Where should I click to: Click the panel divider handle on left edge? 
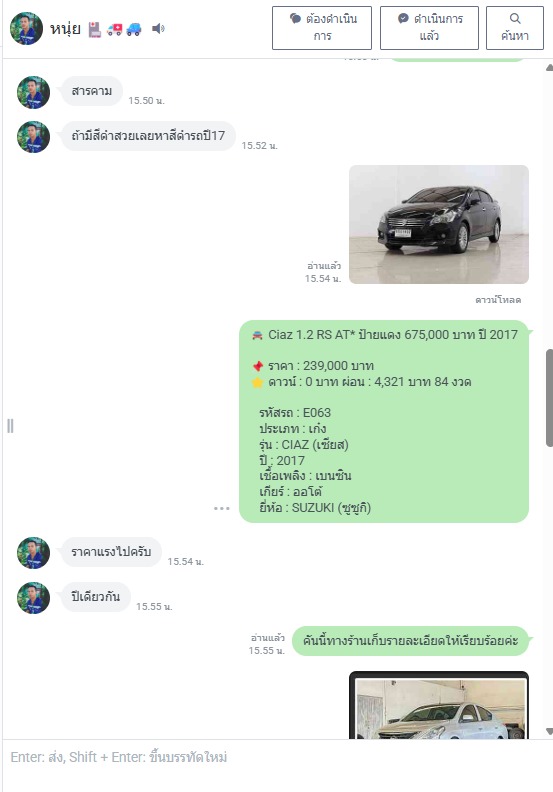coord(10,426)
